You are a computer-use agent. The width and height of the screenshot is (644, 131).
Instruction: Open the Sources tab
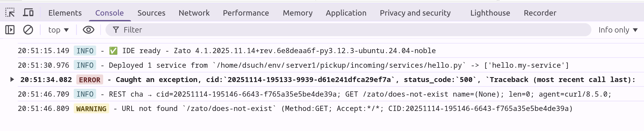151,13
